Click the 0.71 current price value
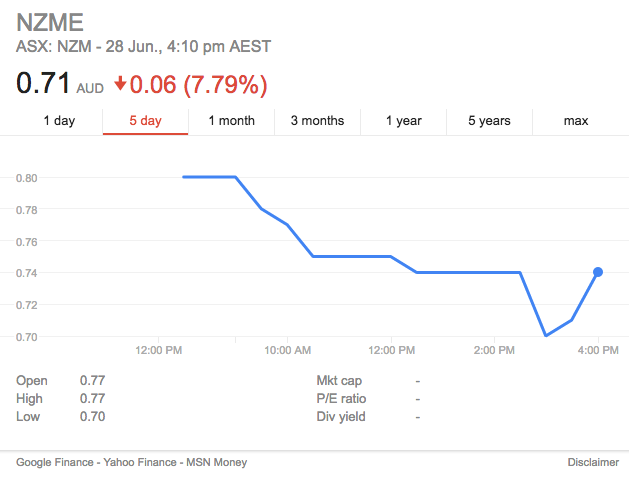Viewport: 629px width, 480px height. click(x=43, y=84)
